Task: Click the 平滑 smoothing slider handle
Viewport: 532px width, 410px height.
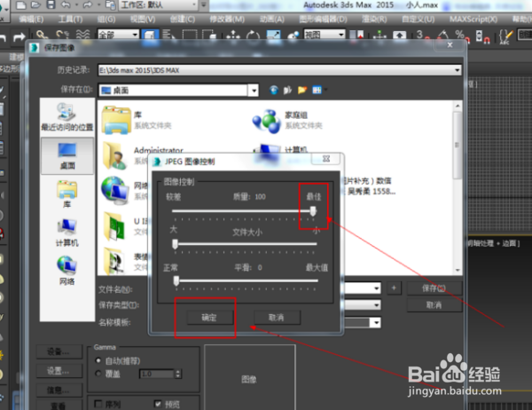Action: pyautogui.click(x=176, y=280)
